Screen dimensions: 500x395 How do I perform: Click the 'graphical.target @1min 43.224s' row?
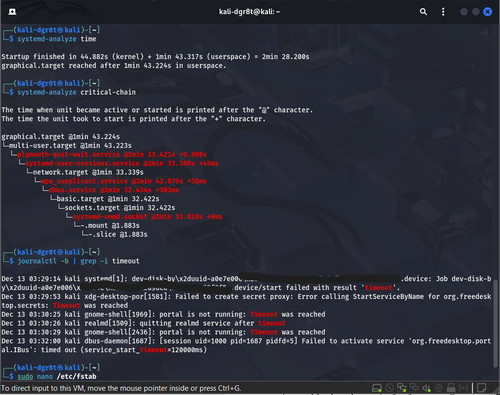[x=61, y=136]
